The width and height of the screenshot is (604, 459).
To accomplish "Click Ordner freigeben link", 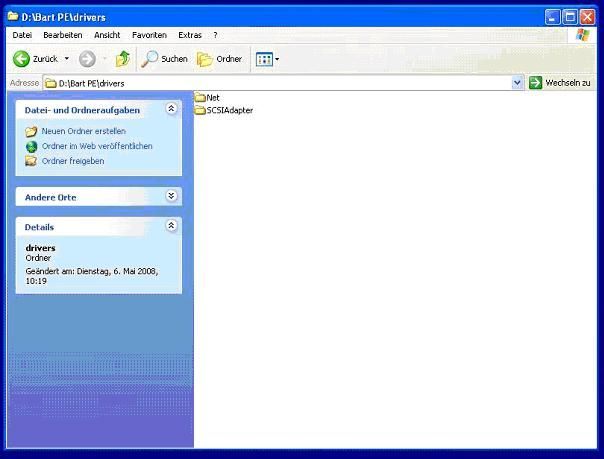I will (73, 161).
